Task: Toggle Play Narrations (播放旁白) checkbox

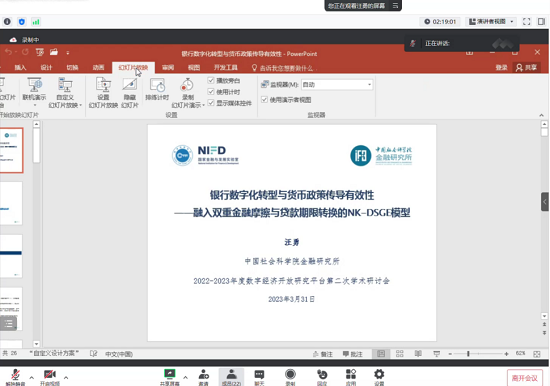Action: click(210, 80)
